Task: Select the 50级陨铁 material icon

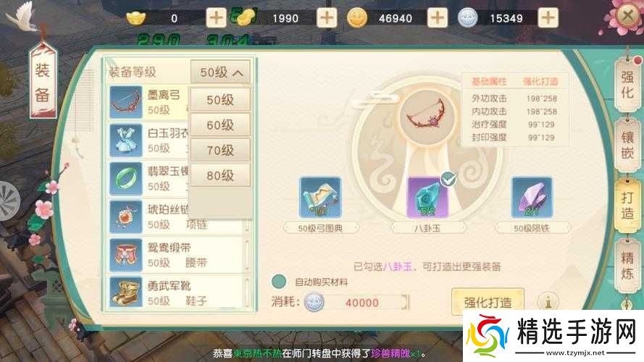Action: pyautogui.click(x=532, y=197)
